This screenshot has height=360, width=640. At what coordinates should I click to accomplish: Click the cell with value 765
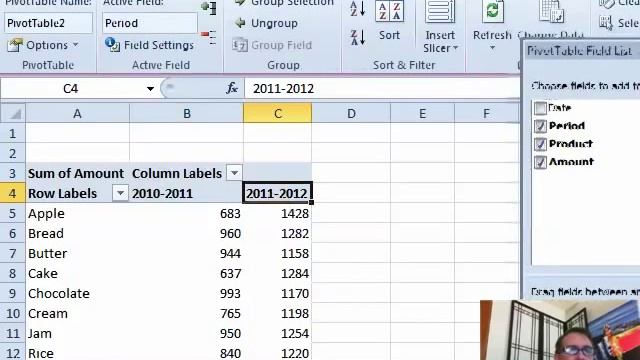[x=187, y=313]
